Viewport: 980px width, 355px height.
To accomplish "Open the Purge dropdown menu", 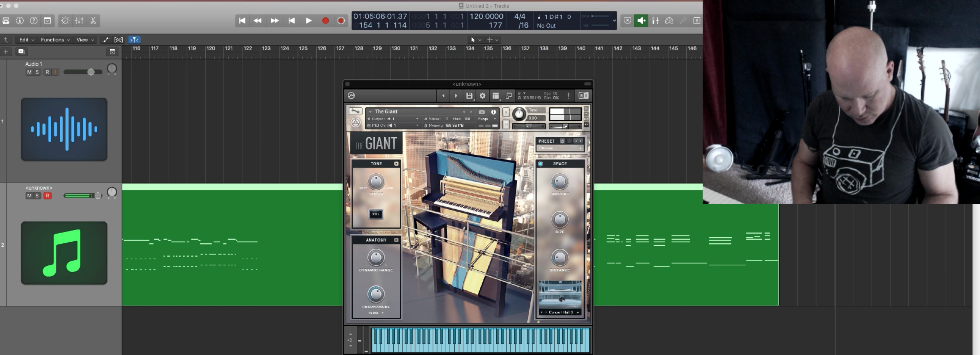I will point(487,119).
